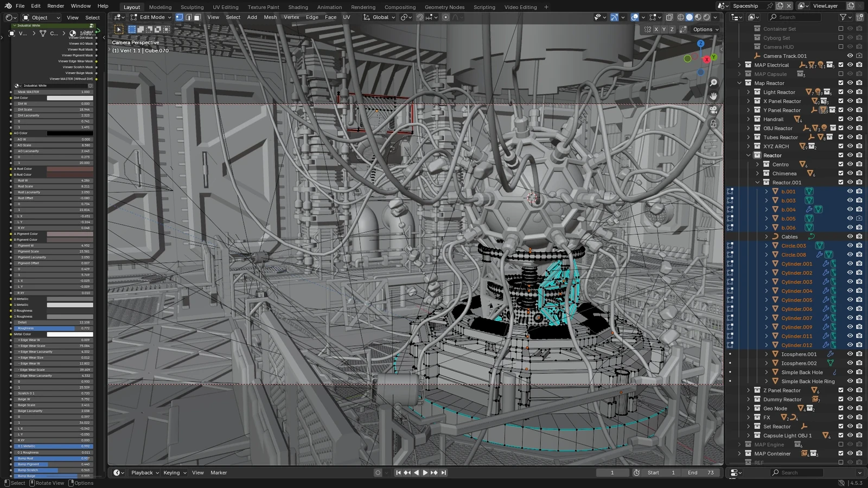Screen dimensions: 868x488
Task: Click the wrench modifier icon on Cylinder.001
Action: tap(826, 264)
